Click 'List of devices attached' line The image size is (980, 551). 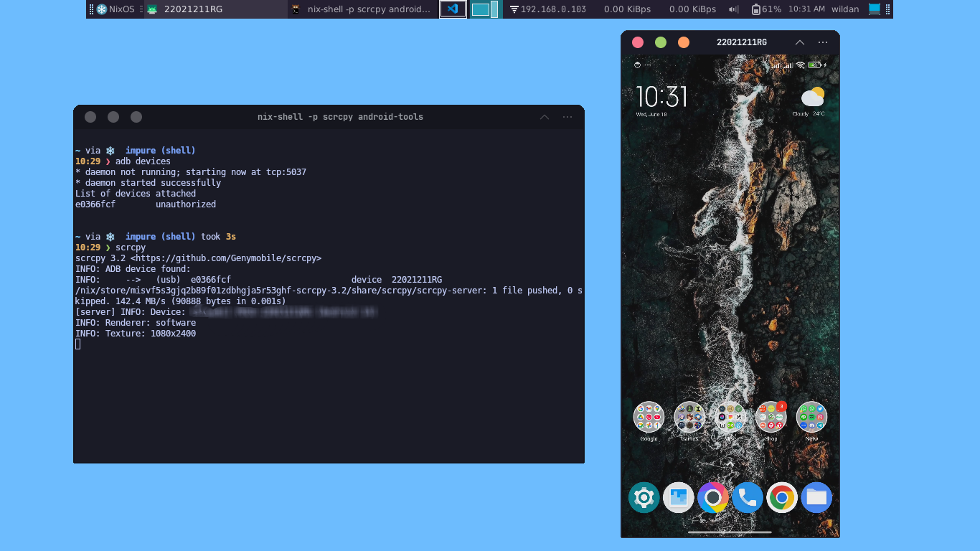click(136, 194)
